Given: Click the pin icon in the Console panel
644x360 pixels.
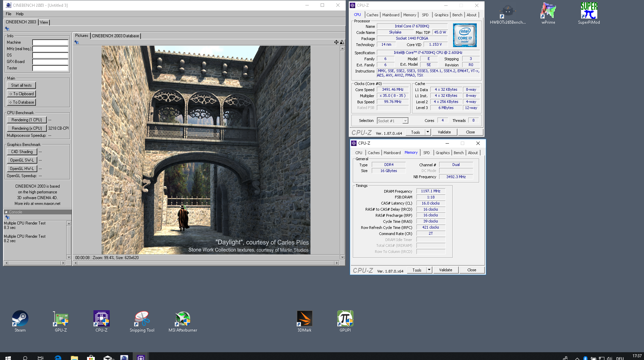Looking at the screenshot, I should tap(7, 217).
